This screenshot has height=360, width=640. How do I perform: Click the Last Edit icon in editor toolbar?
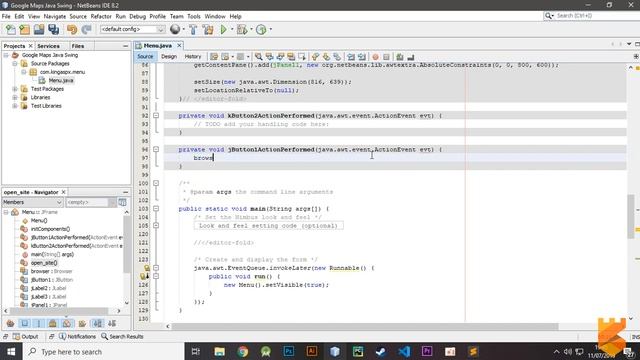tap(214, 57)
